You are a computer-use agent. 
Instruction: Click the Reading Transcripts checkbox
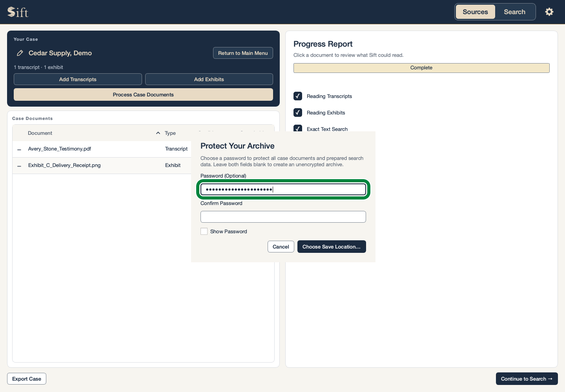[298, 96]
